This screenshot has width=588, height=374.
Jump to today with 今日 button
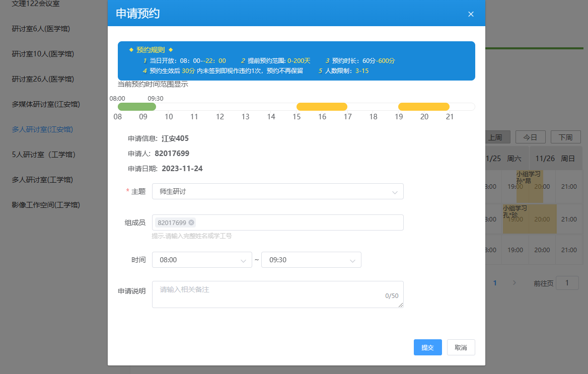click(530, 137)
